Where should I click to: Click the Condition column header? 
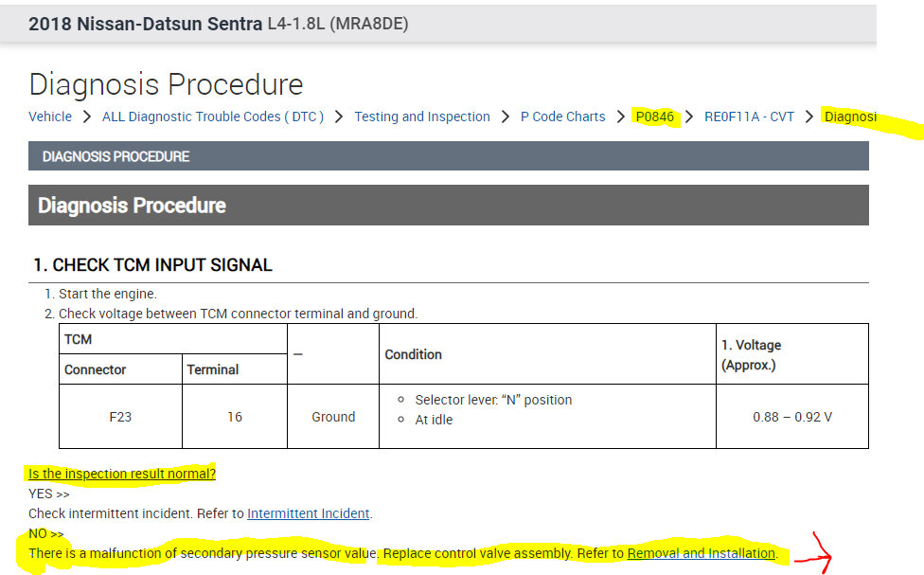547,354
